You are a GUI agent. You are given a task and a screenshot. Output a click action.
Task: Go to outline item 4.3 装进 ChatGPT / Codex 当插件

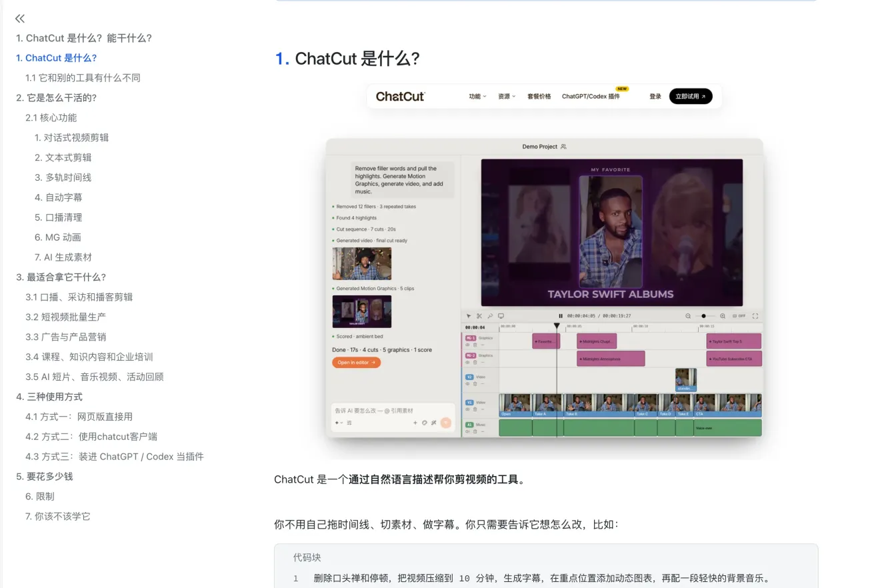[115, 457]
